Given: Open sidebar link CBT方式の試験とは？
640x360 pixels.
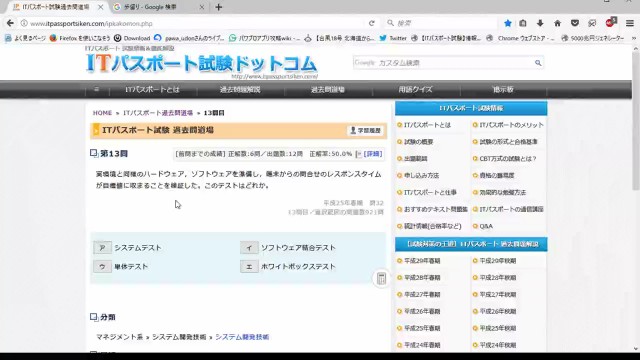Looking at the screenshot, I should 508,159.
